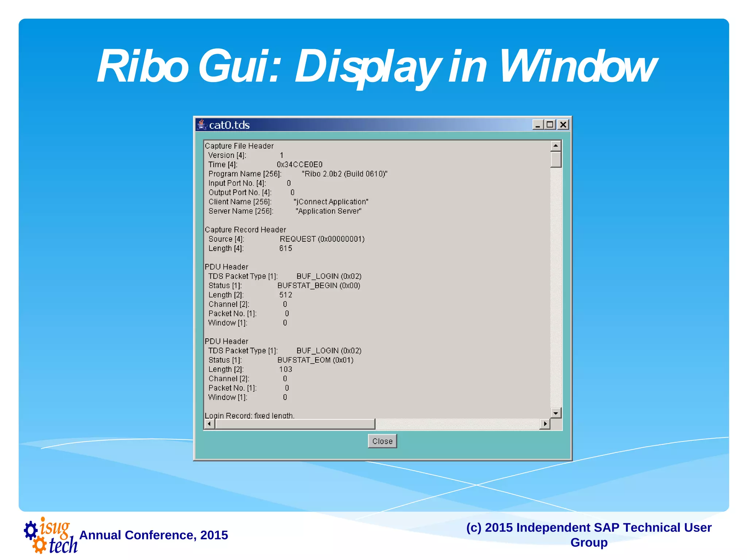Click the horizontal scrollbar thumb
The width and height of the screenshot is (747, 560).
click(x=295, y=424)
